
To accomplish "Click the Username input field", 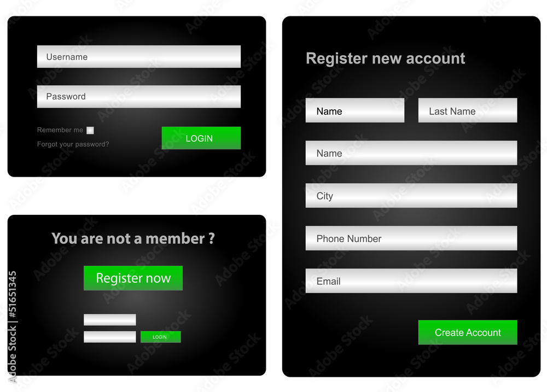I will click(x=139, y=56).
